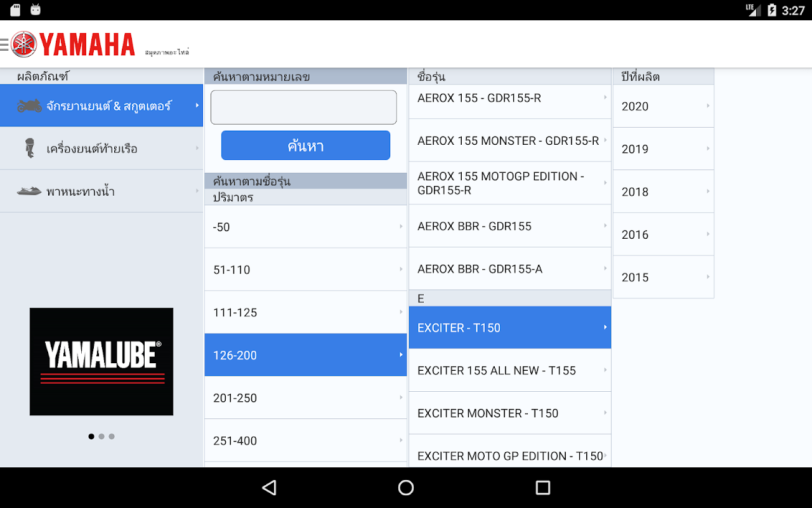The height and width of the screenshot is (508, 812).
Task: Select the second banner pagination dot
Action: tap(101, 436)
